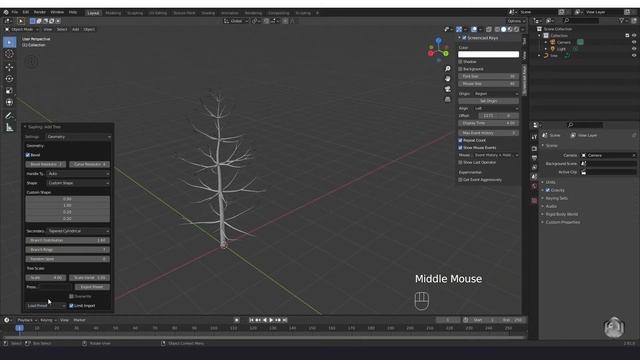This screenshot has width=640, height=360.
Task: Select the Annotate tool
Action: pos(9,116)
